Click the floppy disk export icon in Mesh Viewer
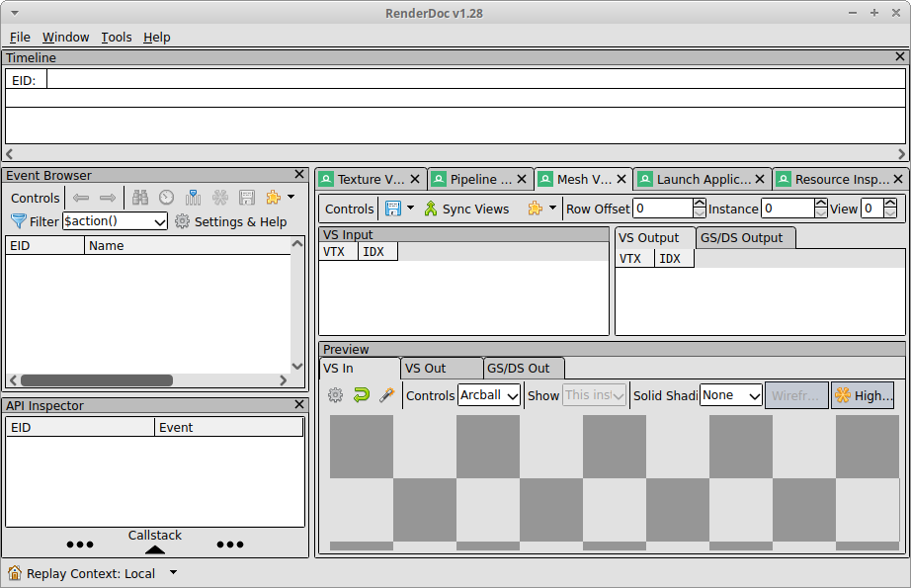911x588 pixels. tap(393, 209)
